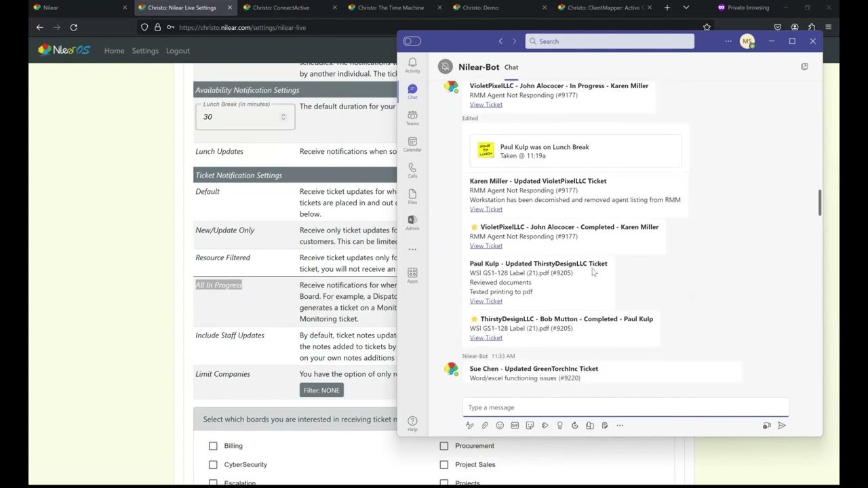868x488 pixels.
Task: Open Teams settings and more ellipsis
Action: pos(728,41)
